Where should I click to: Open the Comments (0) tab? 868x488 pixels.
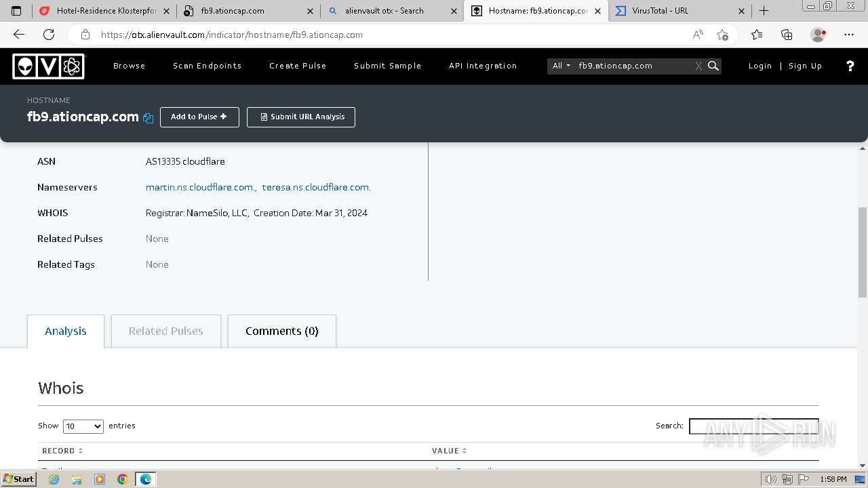(282, 331)
